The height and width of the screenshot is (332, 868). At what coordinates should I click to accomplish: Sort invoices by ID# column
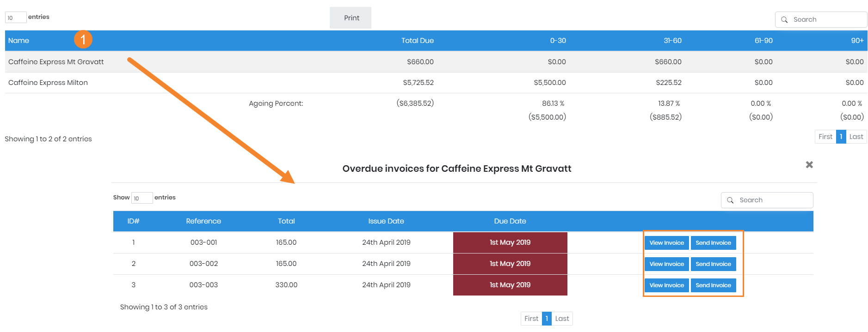tap(133, 221)
